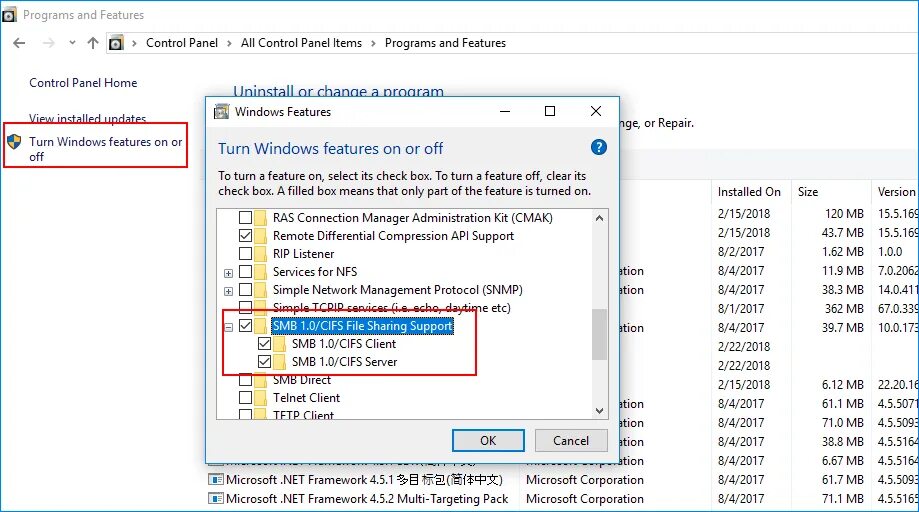Sort programs by Installed On column

[x=749, y=192]
